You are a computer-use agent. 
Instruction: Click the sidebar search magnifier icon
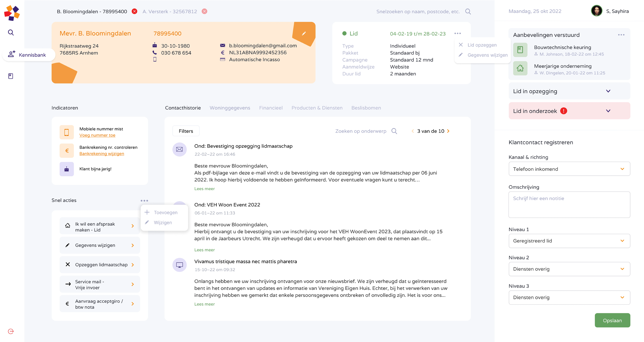[x=11, y=32]
